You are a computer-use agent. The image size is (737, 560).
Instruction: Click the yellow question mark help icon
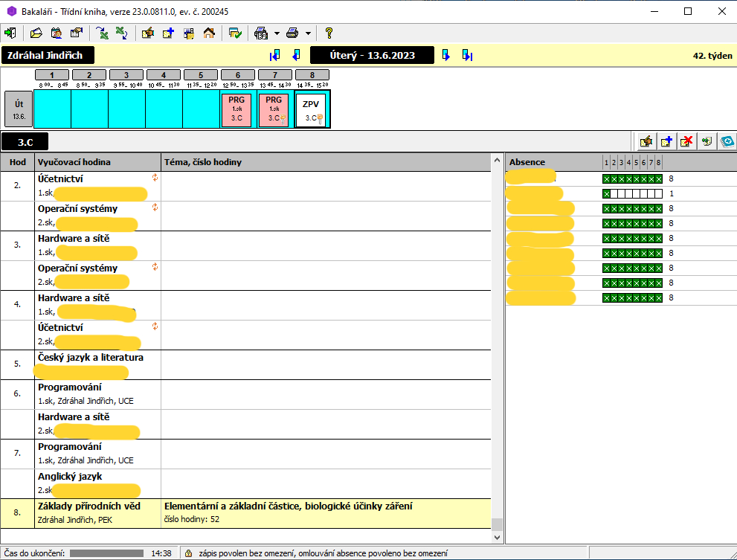[328, 33]
